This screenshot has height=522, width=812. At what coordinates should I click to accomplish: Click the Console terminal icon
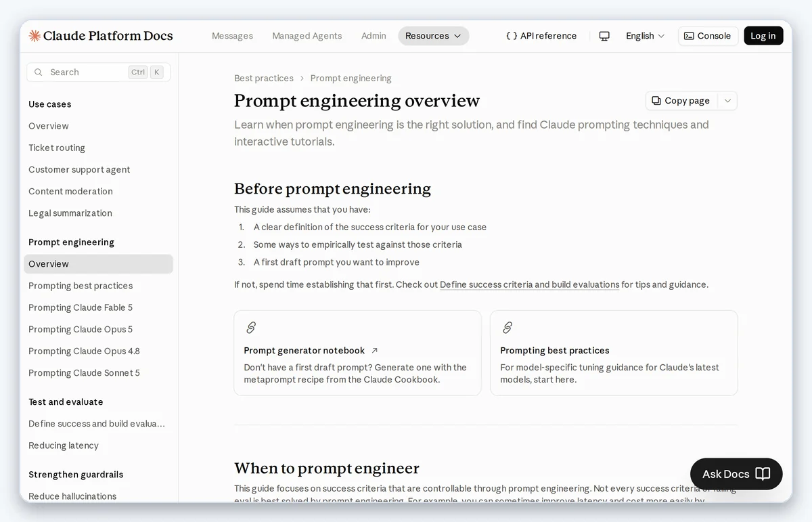point(689,36)
